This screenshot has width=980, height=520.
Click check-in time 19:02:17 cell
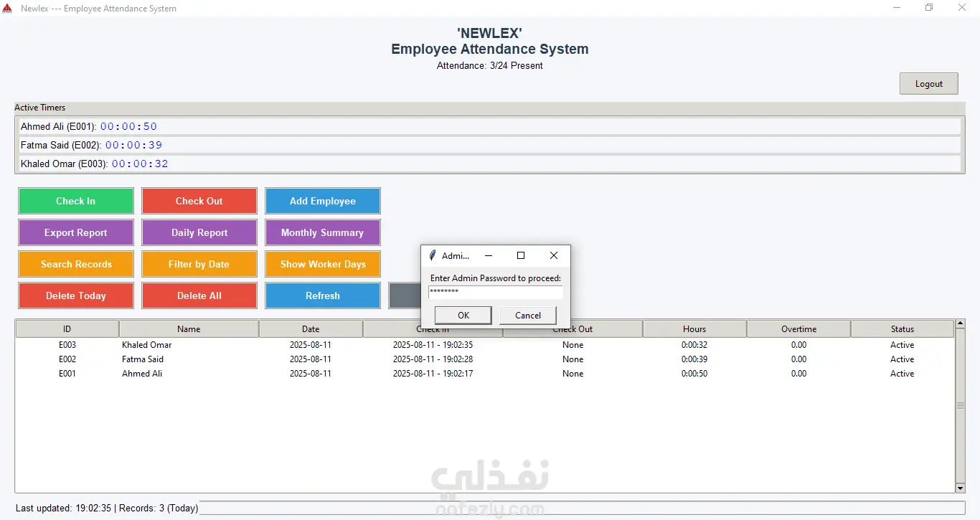point(433,374)
